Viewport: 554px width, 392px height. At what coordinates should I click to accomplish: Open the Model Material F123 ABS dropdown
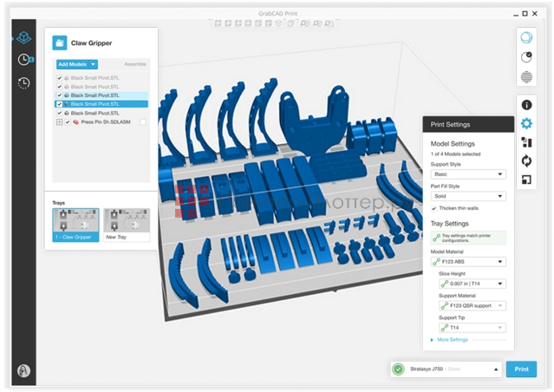(x=468, y=261)
